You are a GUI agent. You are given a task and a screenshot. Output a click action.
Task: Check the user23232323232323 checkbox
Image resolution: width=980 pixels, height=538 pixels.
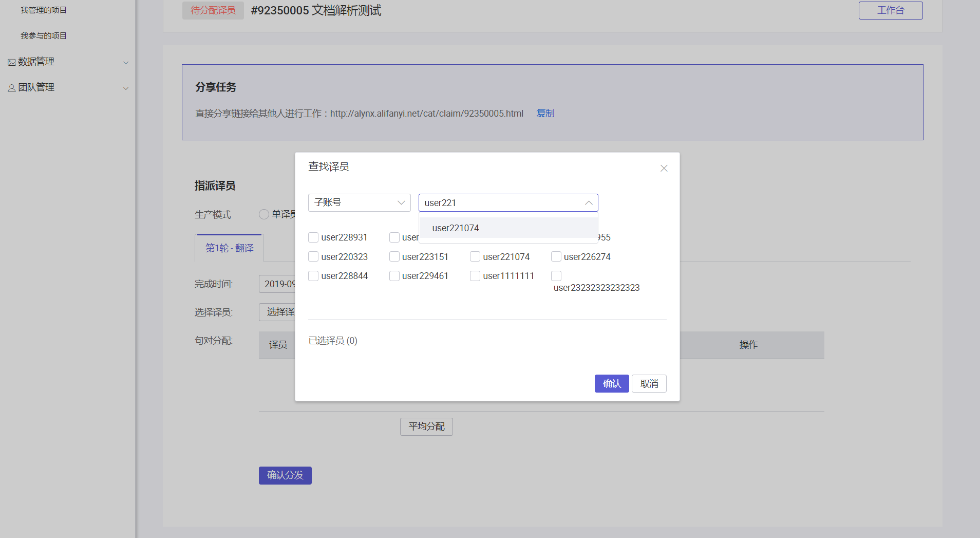[556, 276]
